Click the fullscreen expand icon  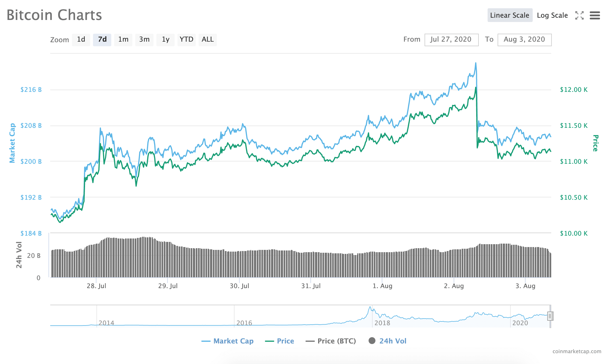pos(579,15)
